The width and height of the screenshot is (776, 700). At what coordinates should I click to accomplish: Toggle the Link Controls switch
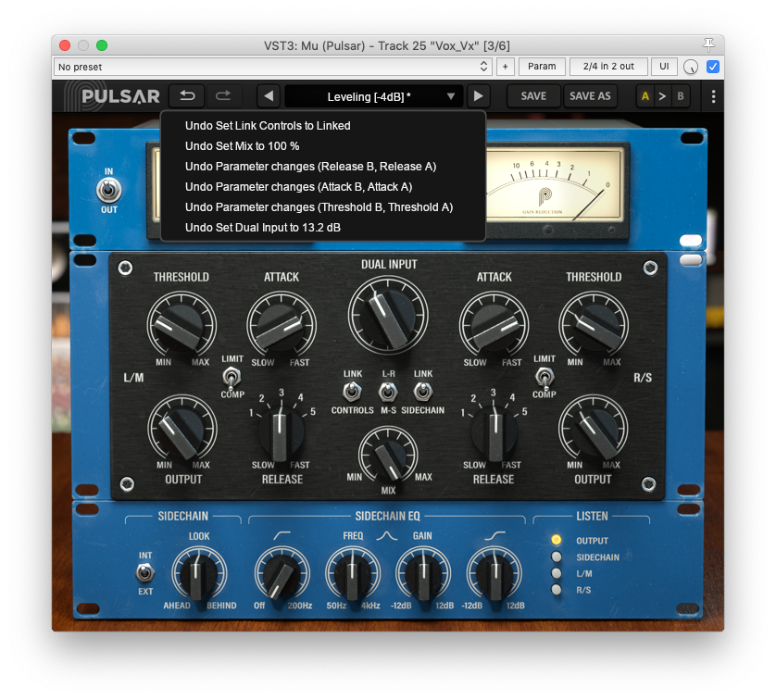[x=352, y=392]
